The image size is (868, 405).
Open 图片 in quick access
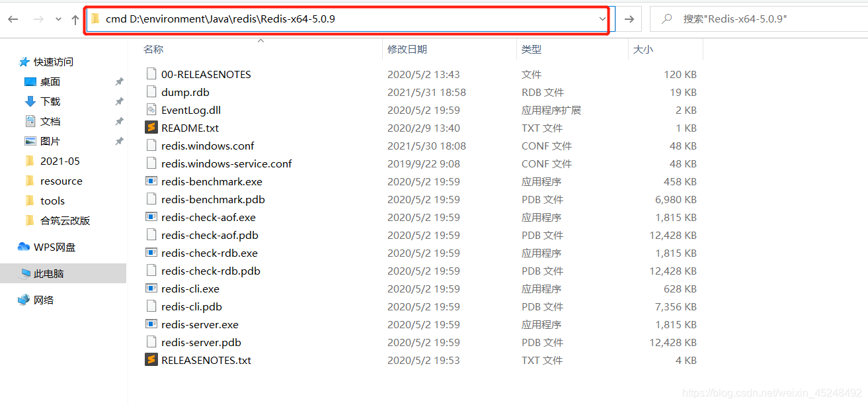(50, 141)
